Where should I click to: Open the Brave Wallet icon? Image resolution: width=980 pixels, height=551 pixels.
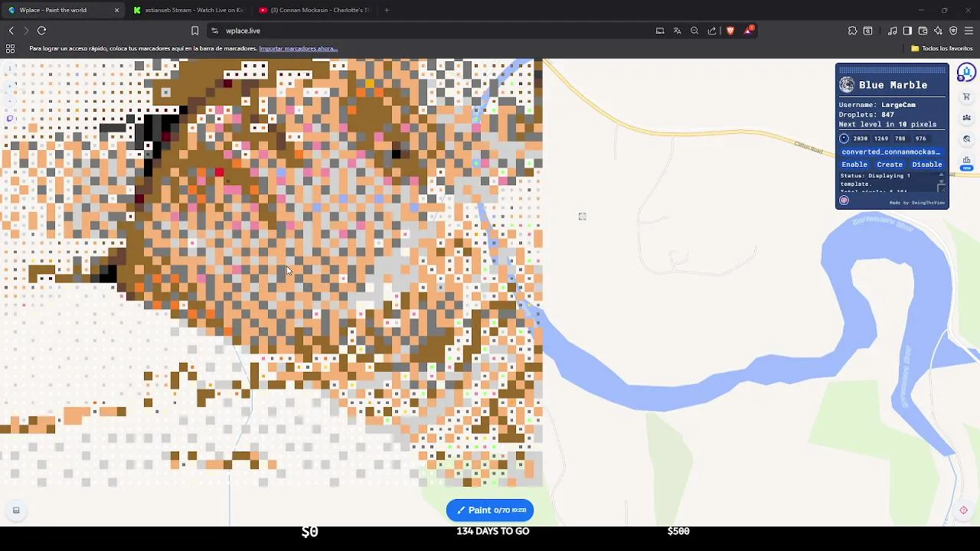(x=923, y=31)
